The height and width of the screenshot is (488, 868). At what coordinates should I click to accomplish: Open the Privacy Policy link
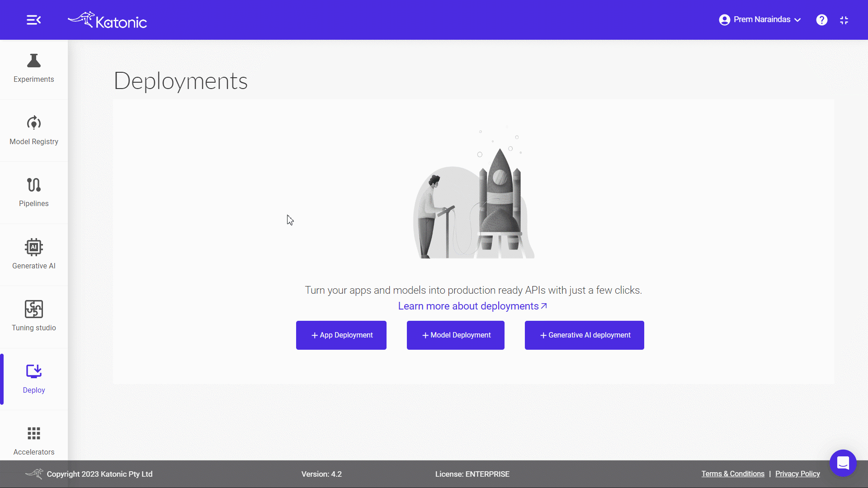pos(797,474)
